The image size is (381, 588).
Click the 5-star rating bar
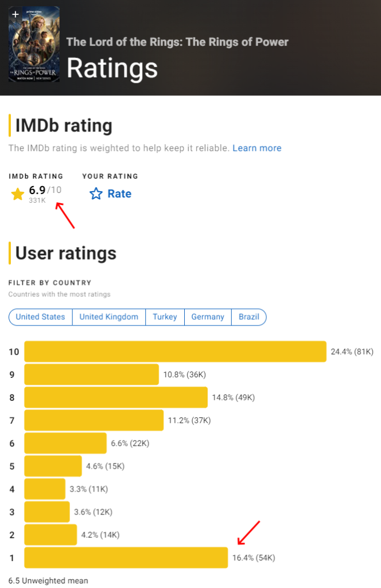click(x=53, y=466)
